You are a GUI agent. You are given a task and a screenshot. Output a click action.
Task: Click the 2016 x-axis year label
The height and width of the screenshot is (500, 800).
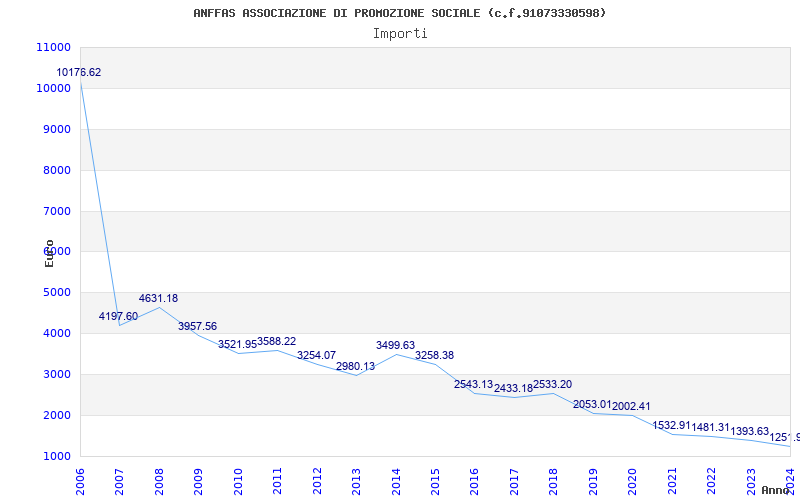coord(474,481)
